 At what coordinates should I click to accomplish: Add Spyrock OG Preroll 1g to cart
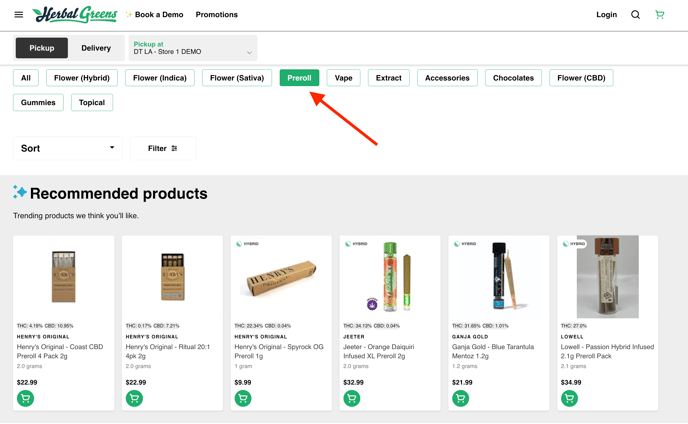[243, 399]
